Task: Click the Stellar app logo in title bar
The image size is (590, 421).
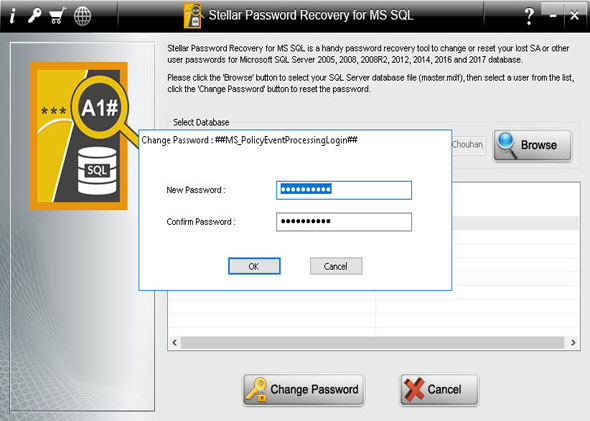Action: point(193,15)
